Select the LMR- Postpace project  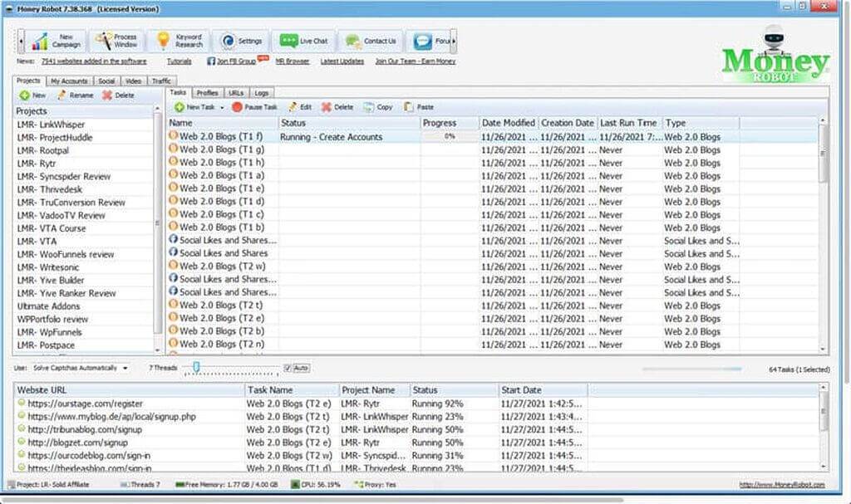(x=84, y=345)
